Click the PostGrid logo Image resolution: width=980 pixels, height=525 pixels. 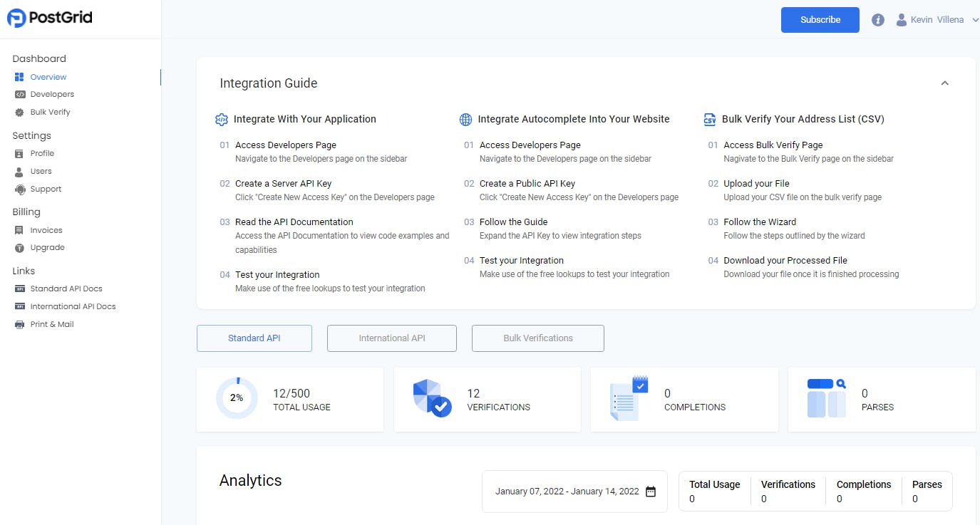pos(48,18)
